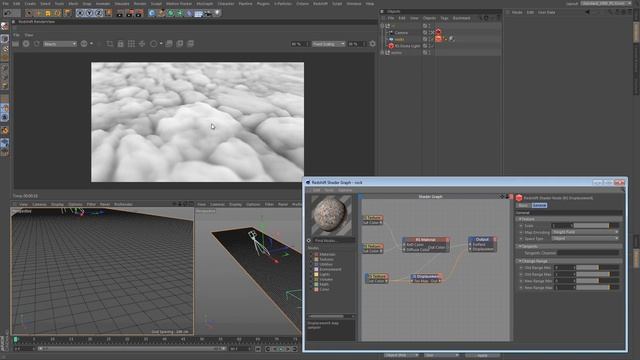Click Redshift camera tag on Camera row
The height and width of the screenshot is (360, 640).
pos(438,32)
